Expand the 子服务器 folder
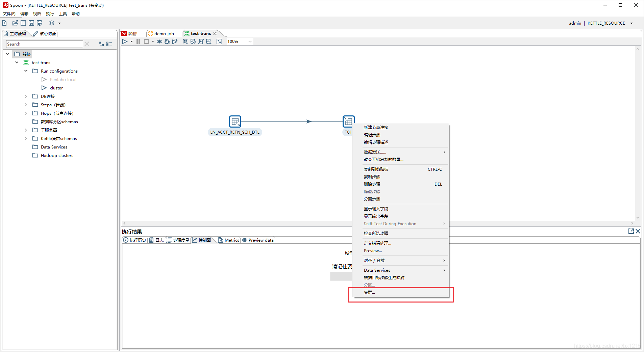This screenshot has width=644, height=352. [x=26, y=130]
